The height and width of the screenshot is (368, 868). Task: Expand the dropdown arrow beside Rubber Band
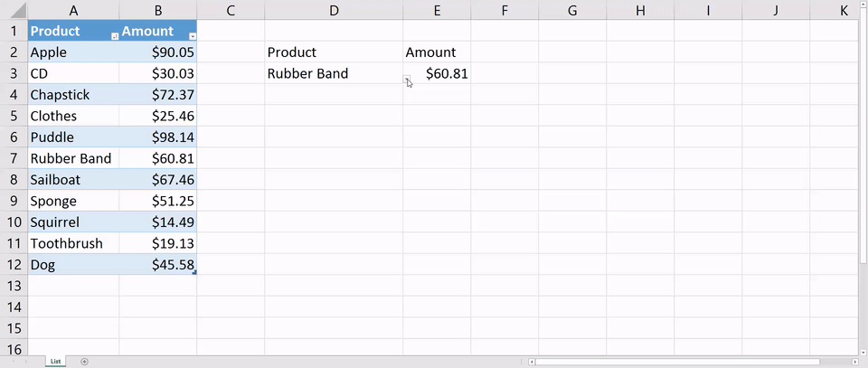pyautogui.click(x=407, y=80)
